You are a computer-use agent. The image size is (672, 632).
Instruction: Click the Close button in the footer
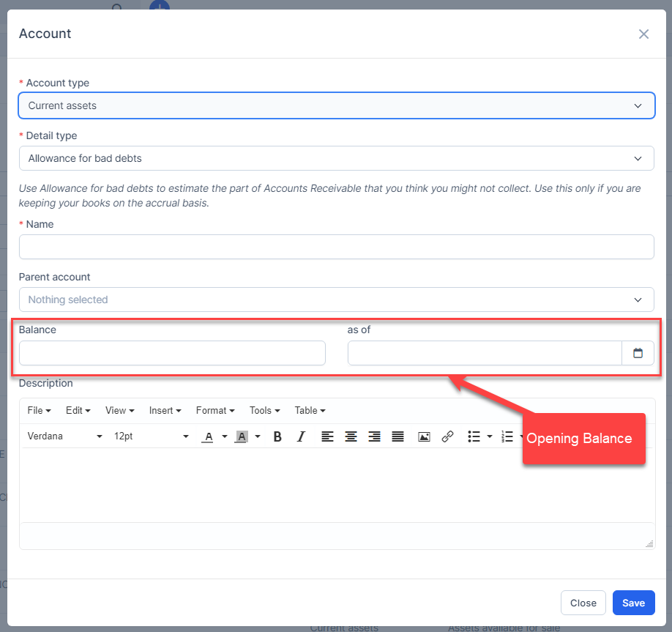click(x=583, y=603)
